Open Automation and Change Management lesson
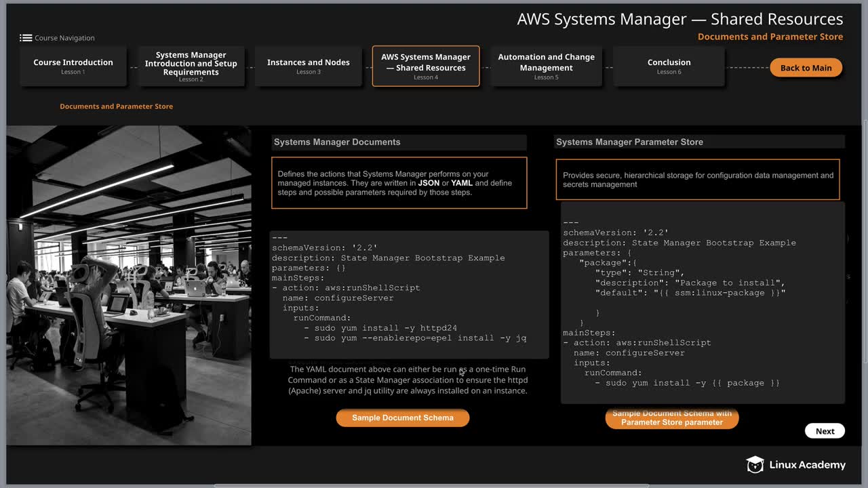Viewport: 868px width, 488px height. (546, 66)
